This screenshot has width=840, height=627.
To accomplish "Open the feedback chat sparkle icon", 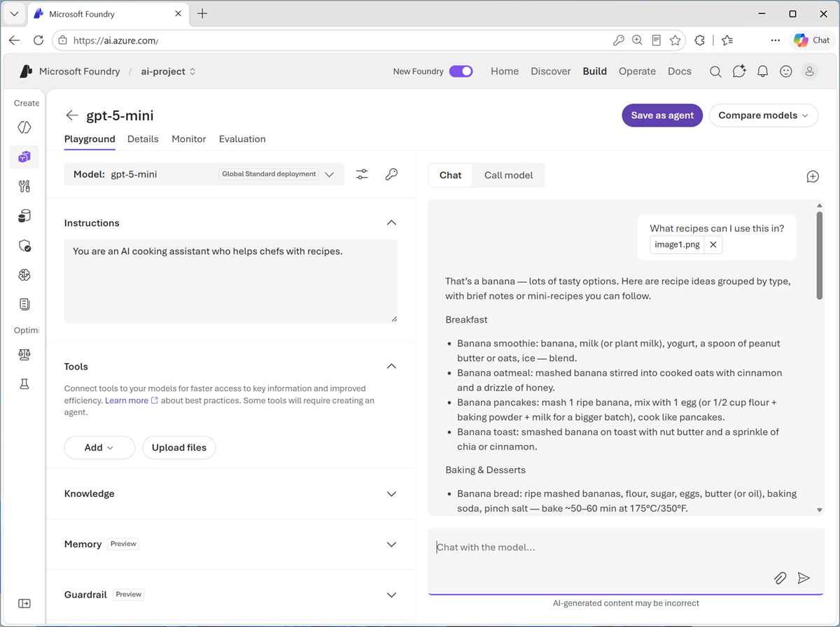I will (739, 71).
